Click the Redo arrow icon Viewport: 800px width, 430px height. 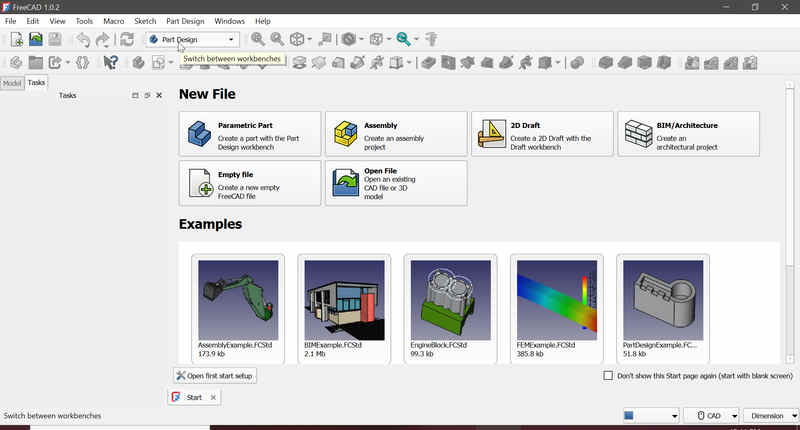[103, 39]
